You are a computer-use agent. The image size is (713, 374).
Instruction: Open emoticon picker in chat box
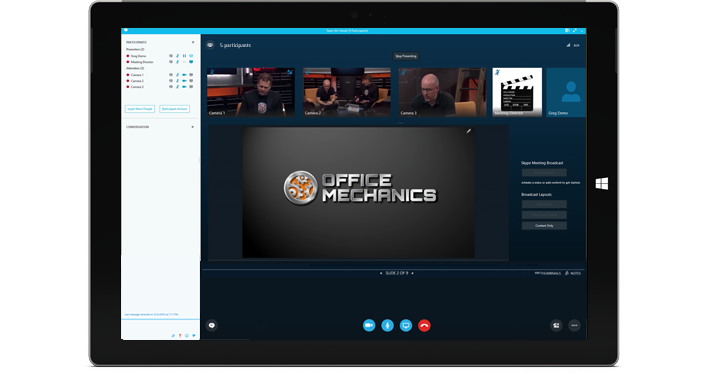186,336
